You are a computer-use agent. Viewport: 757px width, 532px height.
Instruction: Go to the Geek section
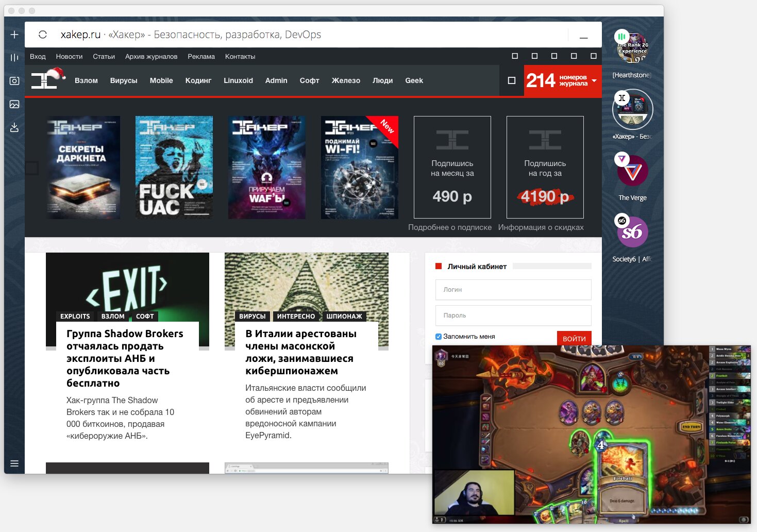tap(414, 80)
